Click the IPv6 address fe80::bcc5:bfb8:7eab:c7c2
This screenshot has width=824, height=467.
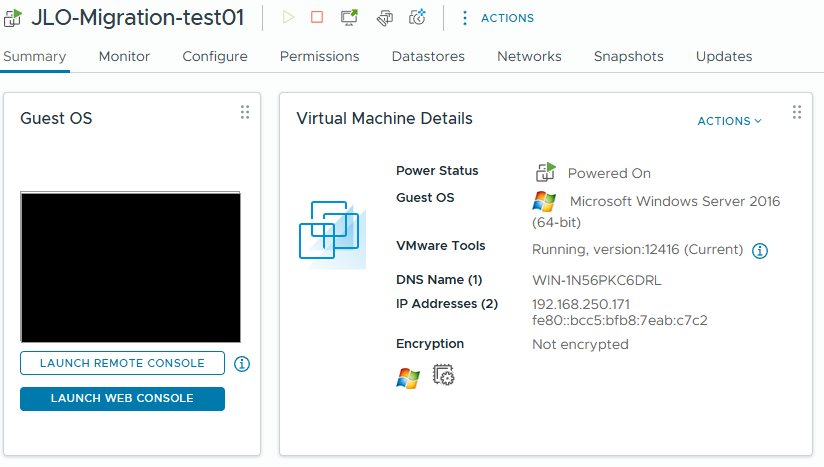pos(620,320)
